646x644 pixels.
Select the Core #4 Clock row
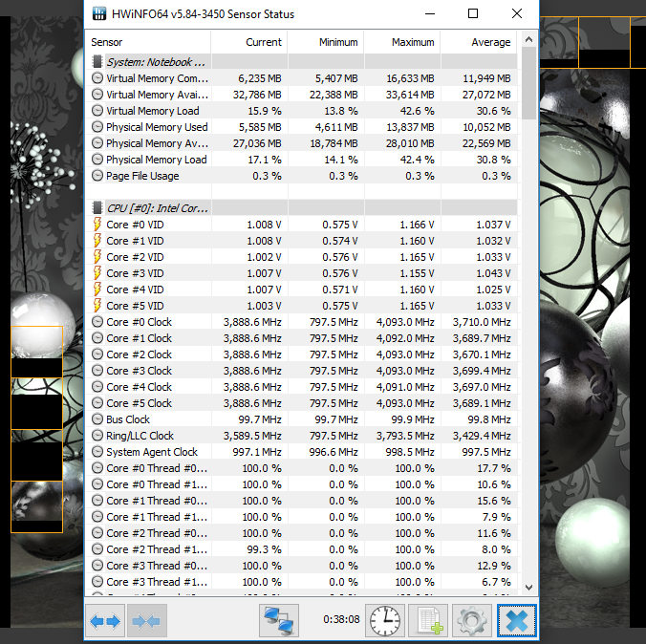[301, 387]
